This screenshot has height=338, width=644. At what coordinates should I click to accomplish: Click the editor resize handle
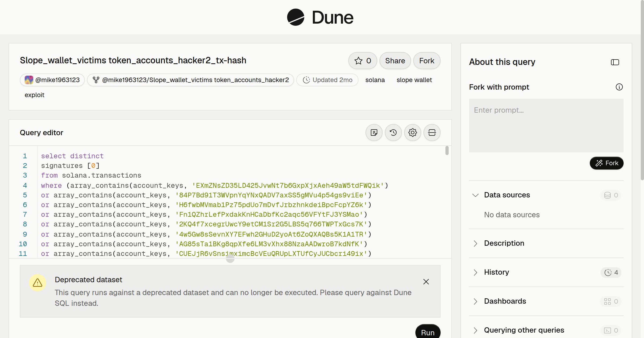[x=230, y=259]
